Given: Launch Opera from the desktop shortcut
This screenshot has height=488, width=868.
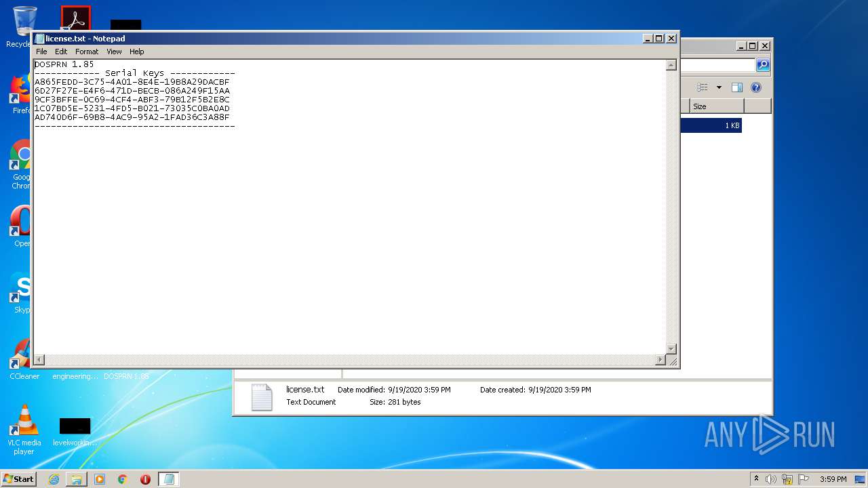Looking at the screenshot, I should 20,227.
